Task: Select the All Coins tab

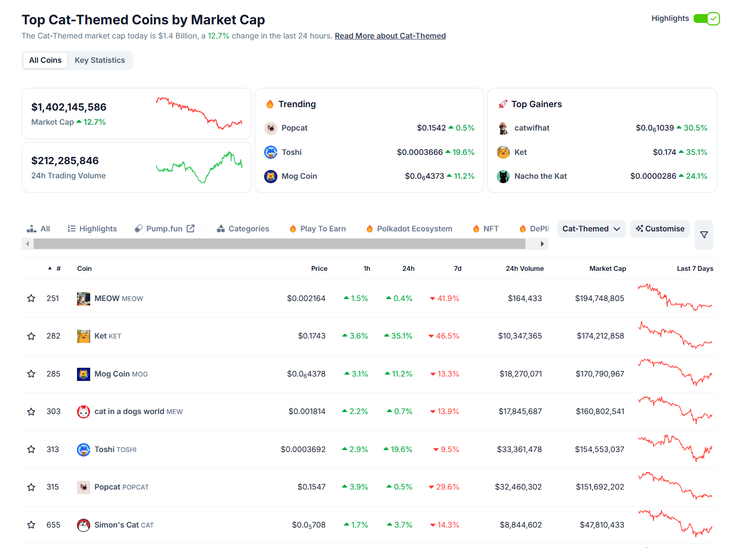Action: (45, 60)
